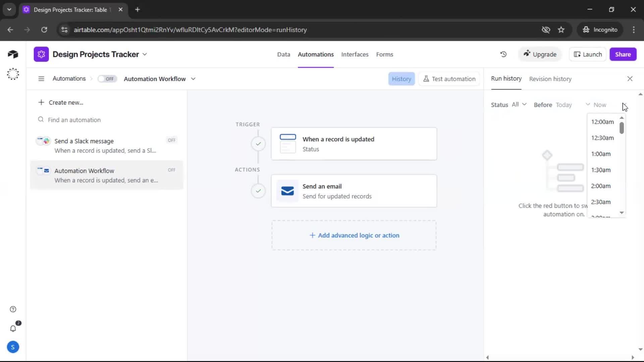644x362 pixels.
Task: Click the Launch button
Action: click(x=588, y=54)
